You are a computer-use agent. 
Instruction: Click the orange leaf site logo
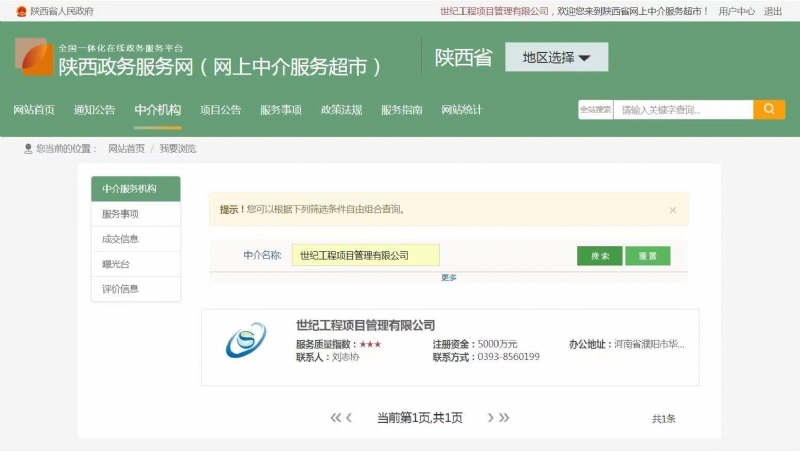tap(34, 57)
